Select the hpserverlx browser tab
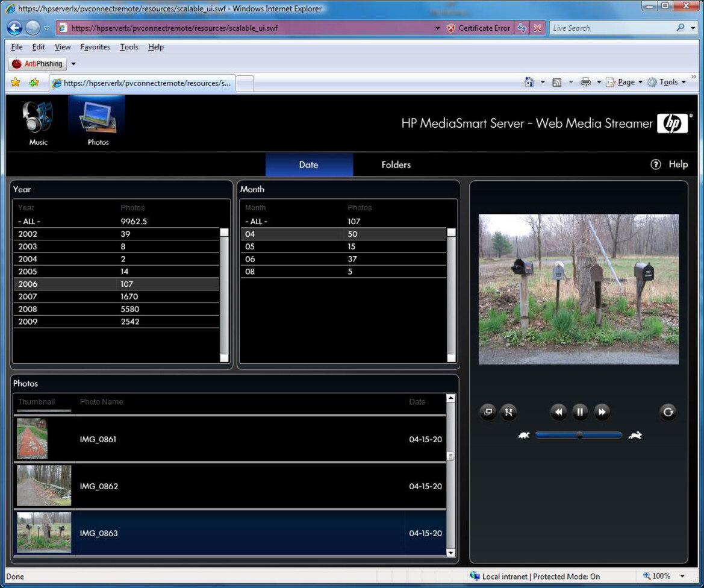Image resolution: width=704 pixels, height=588 pixels. (x=142, y=83)
